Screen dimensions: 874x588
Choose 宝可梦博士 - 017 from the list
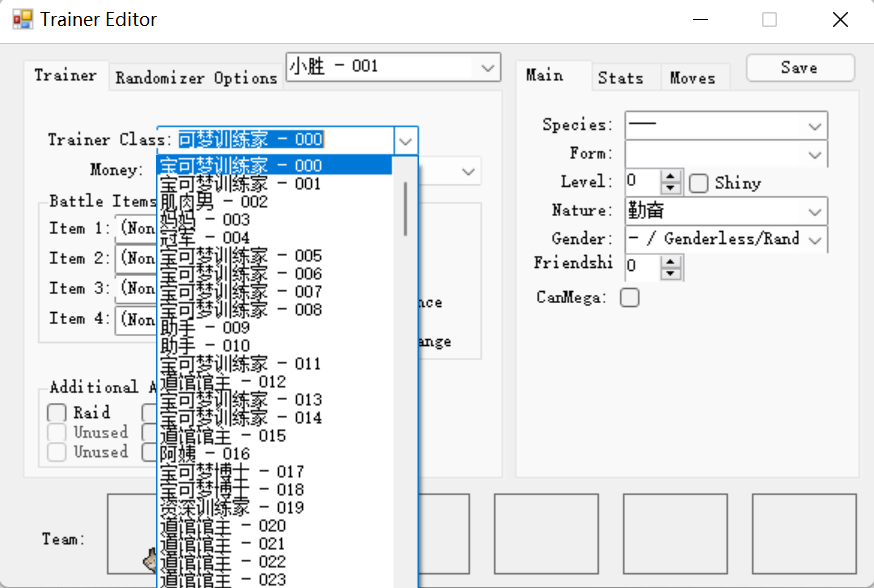pos(275,472)
